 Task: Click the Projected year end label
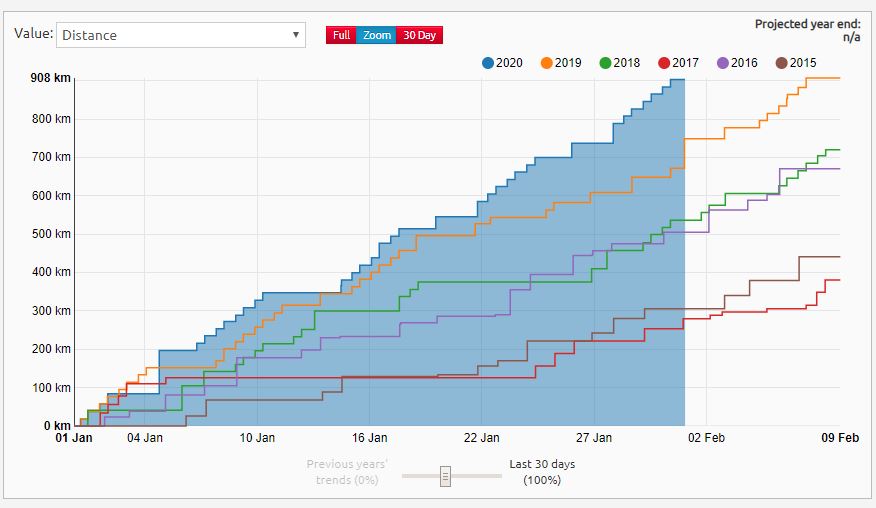pyautogui.click(x=807, y=24)
